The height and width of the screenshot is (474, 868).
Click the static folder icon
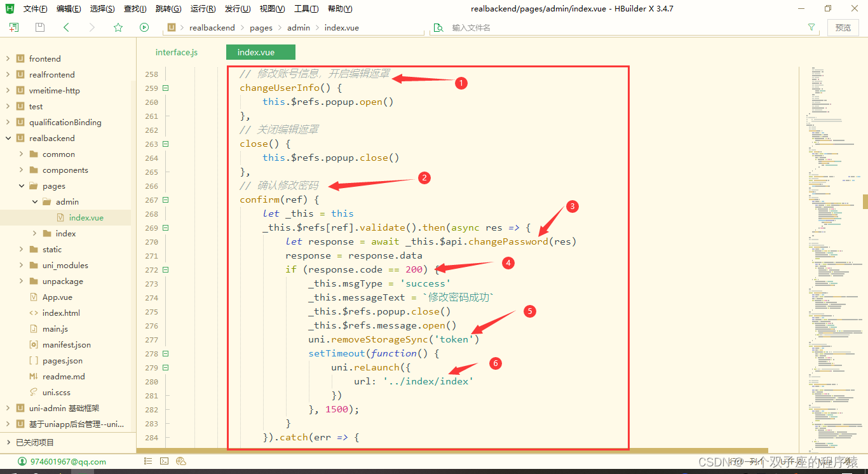tap(34, 249)
